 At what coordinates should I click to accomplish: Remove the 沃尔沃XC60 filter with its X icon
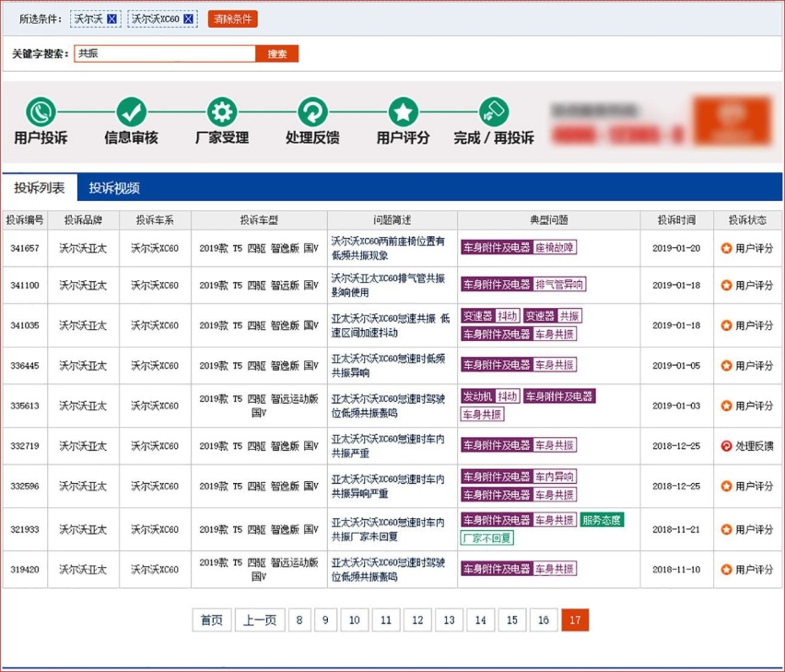pos(188,19)
